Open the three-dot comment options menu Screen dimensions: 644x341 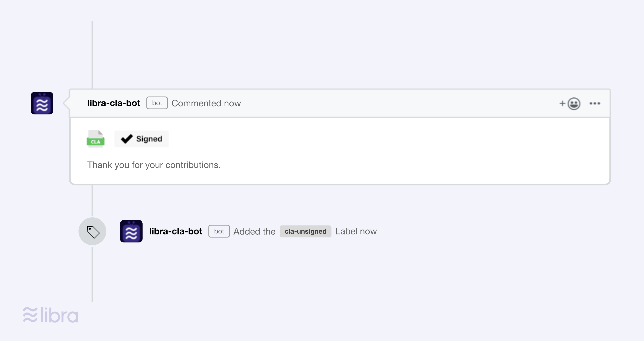(595, 103)
